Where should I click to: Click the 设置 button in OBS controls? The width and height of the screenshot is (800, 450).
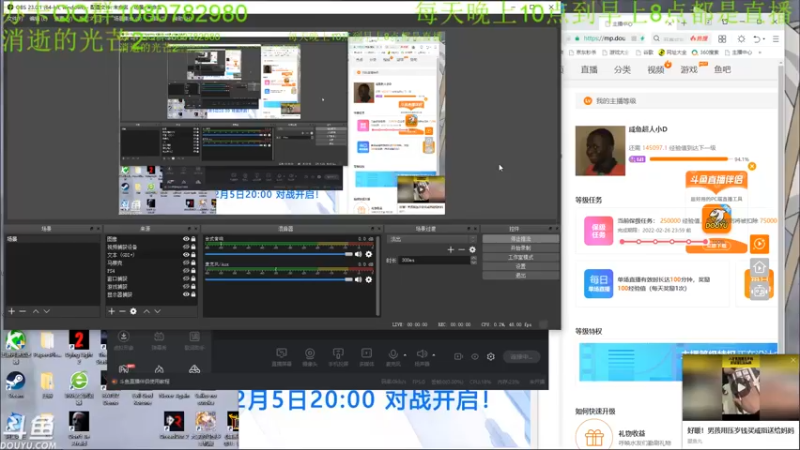pyautogui.click(x=520, y=266)
